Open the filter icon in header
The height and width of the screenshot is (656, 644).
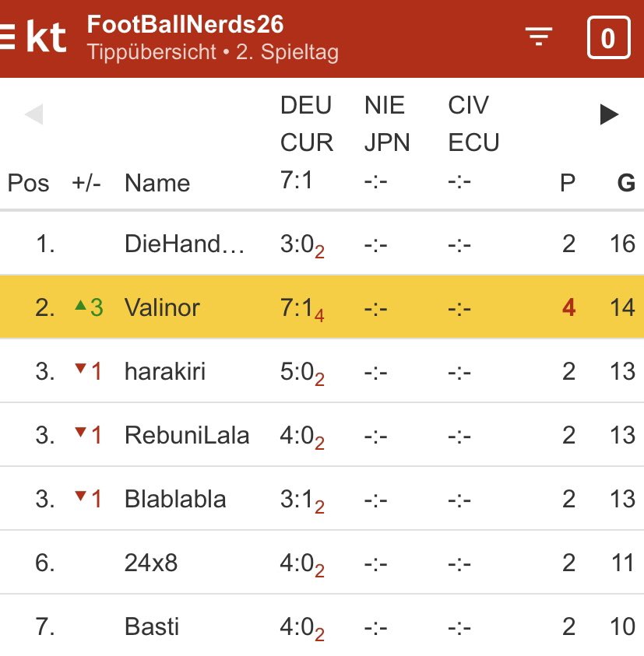(x=538, y=37)
